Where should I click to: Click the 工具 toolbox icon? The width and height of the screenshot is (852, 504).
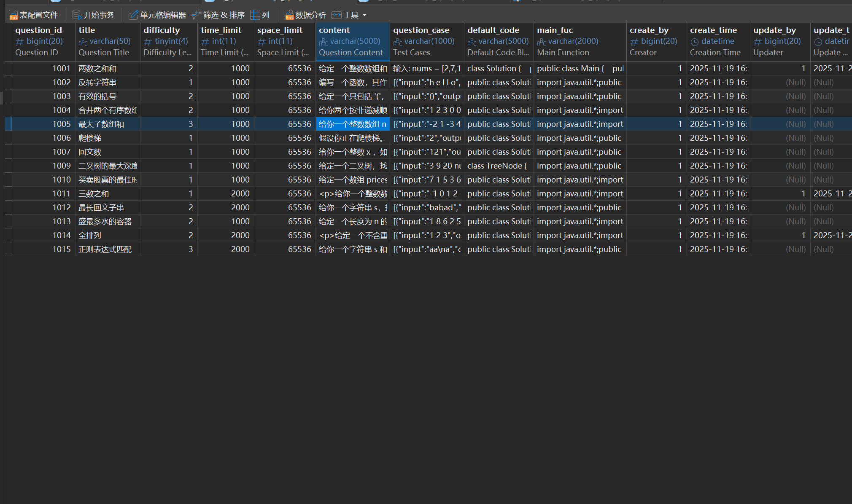point(336,15)
